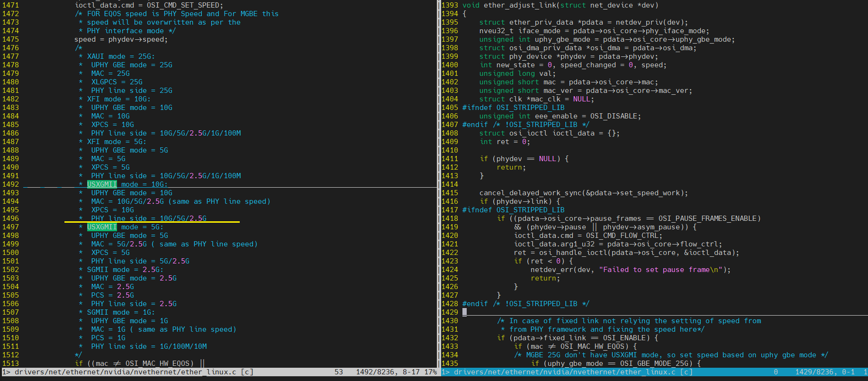The image size is (868, 381).
Task: Click the 'Failed to set pause frame' error string
Action: tap(661, 270)
